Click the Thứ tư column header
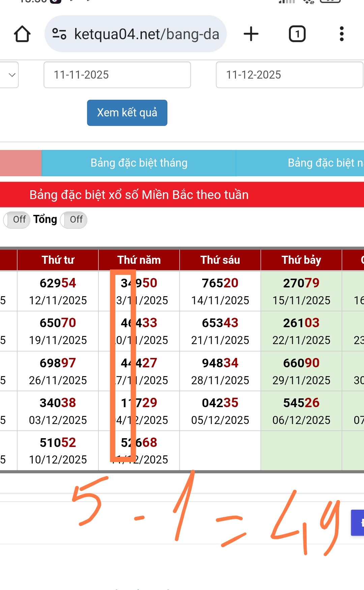The height and width of the screenshot is (590, 364). click(x=58, y=260)
